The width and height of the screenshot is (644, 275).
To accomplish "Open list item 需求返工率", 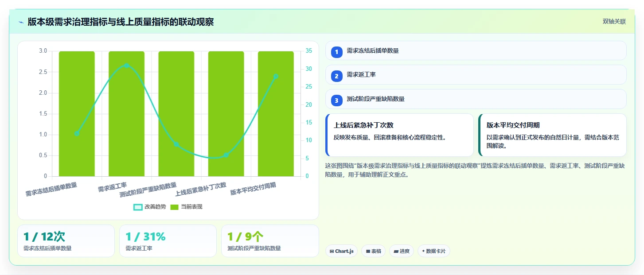I will [x=476, y=75].
